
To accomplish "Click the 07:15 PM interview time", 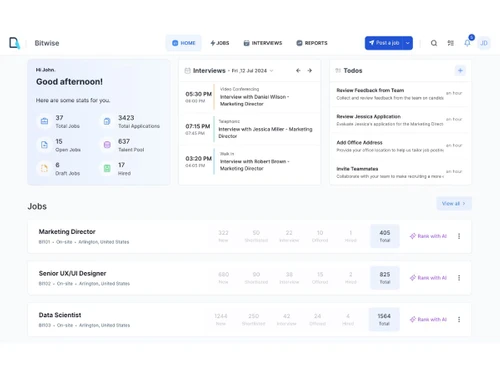I will point(198,126).
